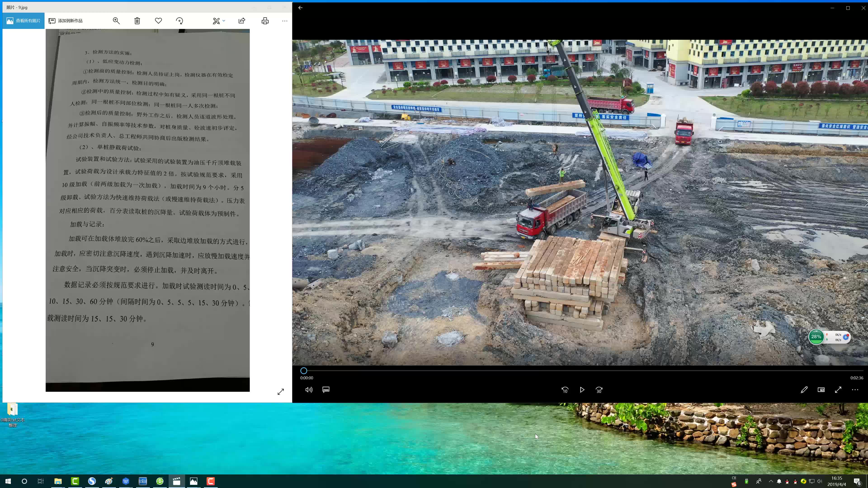Click the middle of the video progress bar
This screenshot has height=488, width=868.
click(x=582, y=371)
